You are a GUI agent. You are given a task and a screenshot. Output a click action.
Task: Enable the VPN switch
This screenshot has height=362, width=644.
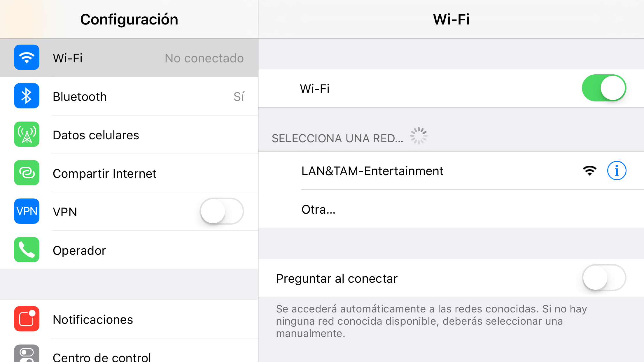pos(222,211)
